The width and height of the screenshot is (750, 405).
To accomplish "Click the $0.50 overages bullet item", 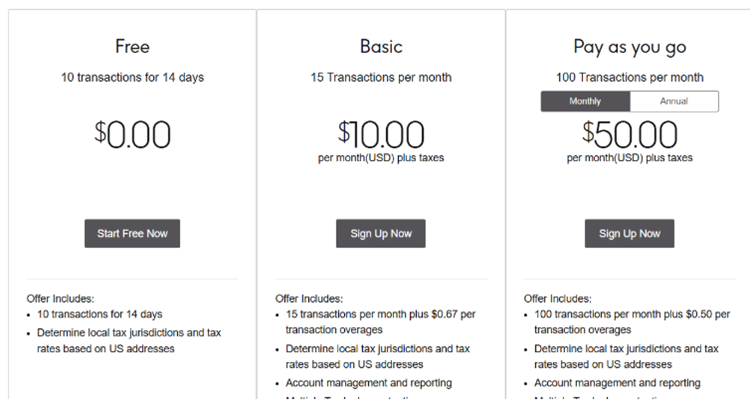I will [629, 321].
